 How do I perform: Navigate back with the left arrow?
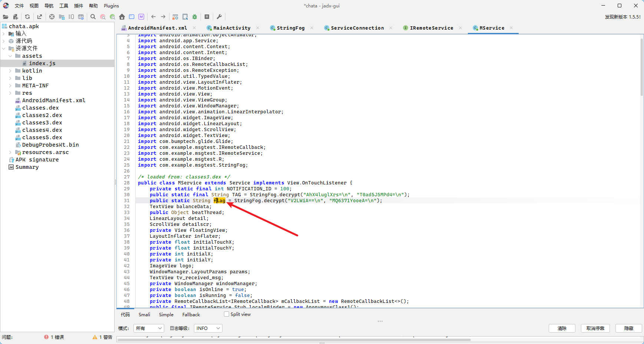coord(153,17)
